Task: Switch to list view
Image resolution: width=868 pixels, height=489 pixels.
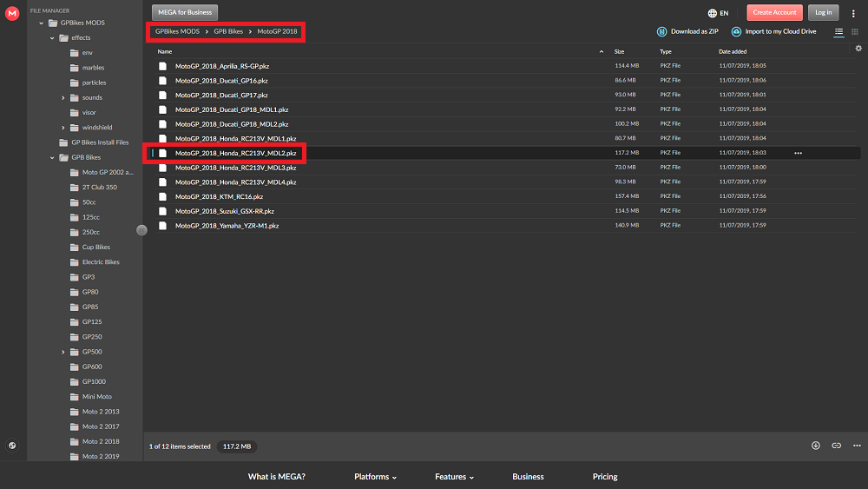Action: tap(839, 32)
